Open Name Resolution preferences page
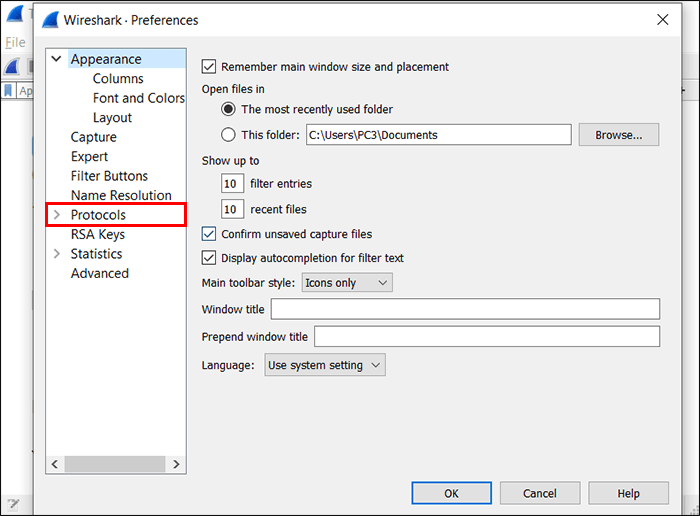Screen dimensions: 700x516 click(121, 196)
